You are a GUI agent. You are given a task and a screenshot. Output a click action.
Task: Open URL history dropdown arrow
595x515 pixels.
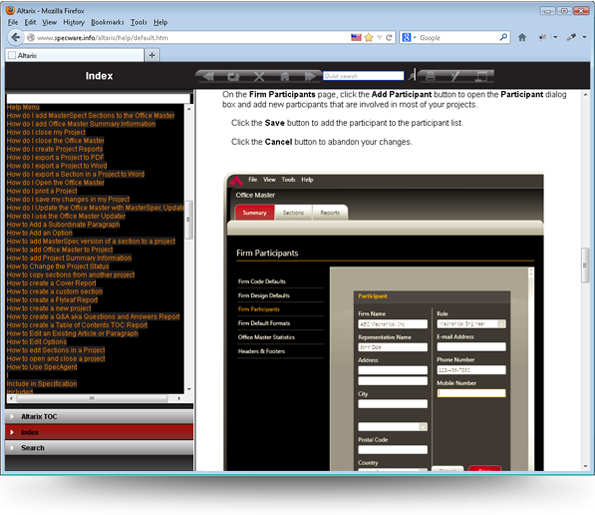(379, 38)
